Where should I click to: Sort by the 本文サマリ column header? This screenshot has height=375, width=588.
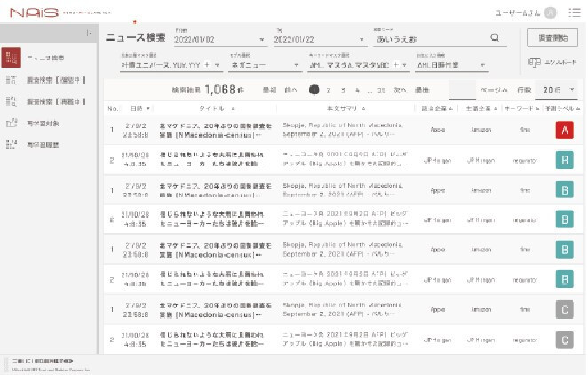[346, 108]
